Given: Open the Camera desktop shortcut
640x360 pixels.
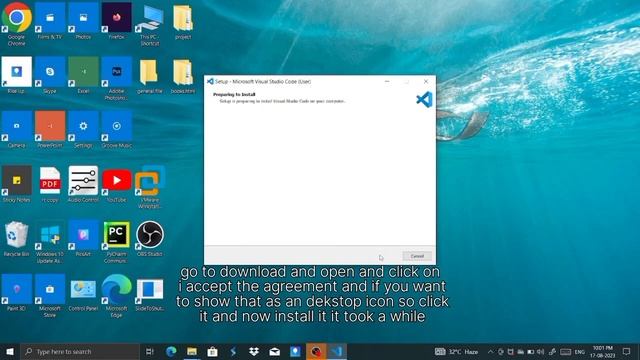Looking at the screenshot, I should 16,130.
